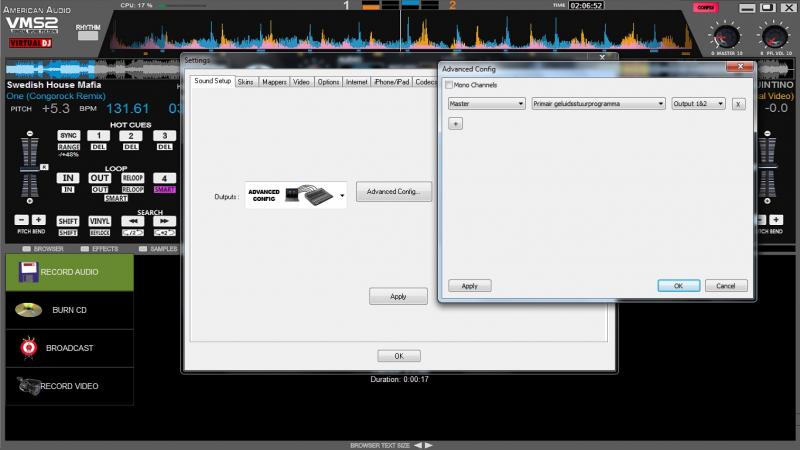Switch to the Internet tab
Screen dimensions: 800x450
point(357,82)
